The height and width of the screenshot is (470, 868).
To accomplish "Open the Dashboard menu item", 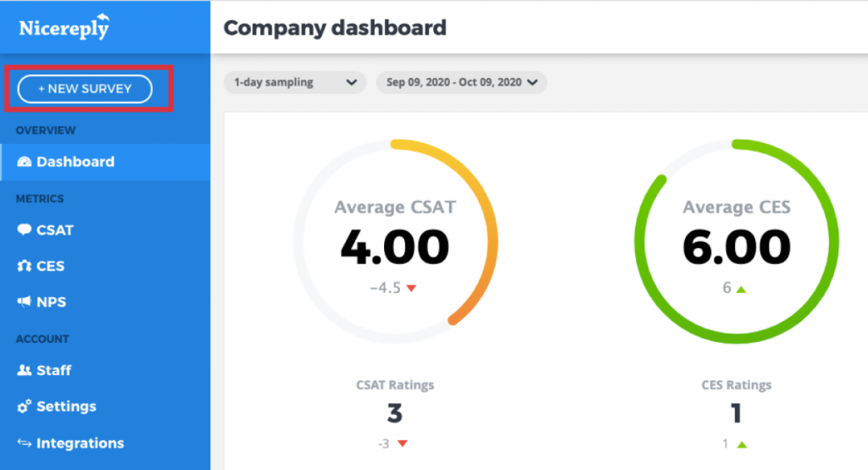I will 105,162.
